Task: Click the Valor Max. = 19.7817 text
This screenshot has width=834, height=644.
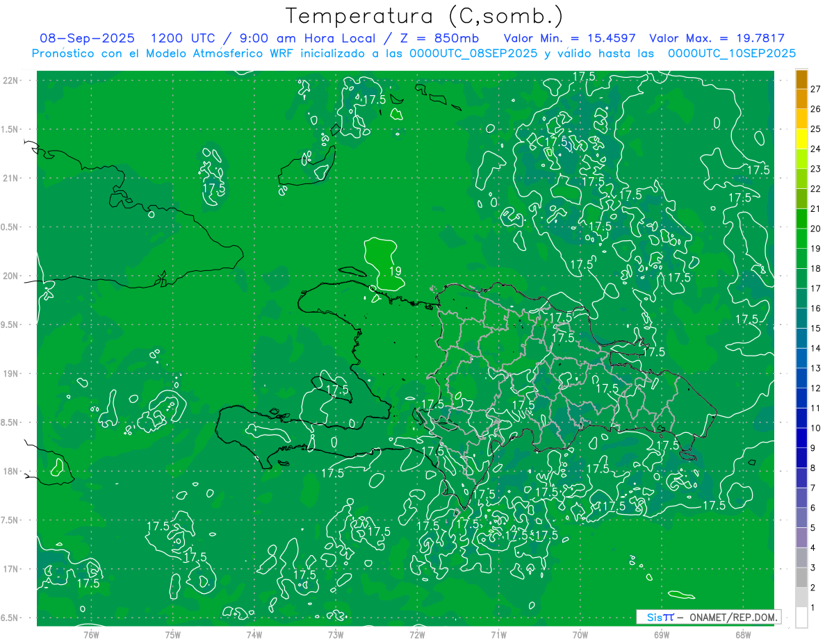Action: [717, 38]
